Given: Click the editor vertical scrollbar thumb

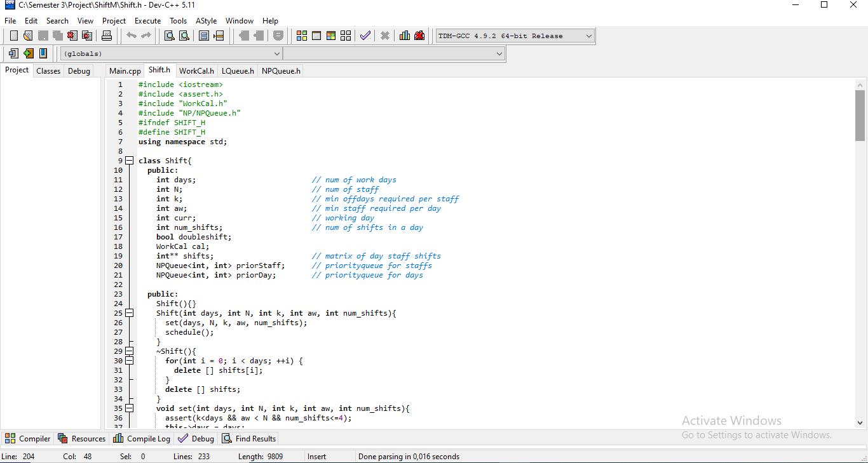Looking at the screenshot, I should [x=860, y=115].
